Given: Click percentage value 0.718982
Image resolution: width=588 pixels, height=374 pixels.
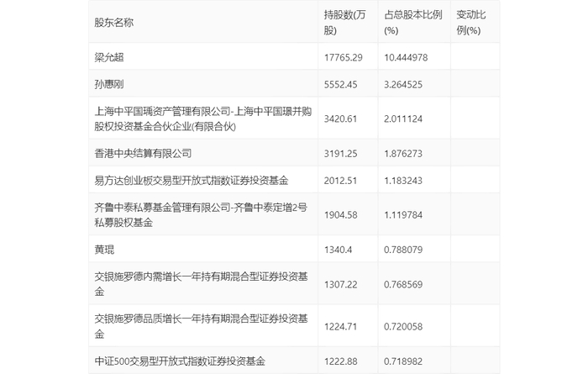Looking at the screenshot, I should pos(403,361).
